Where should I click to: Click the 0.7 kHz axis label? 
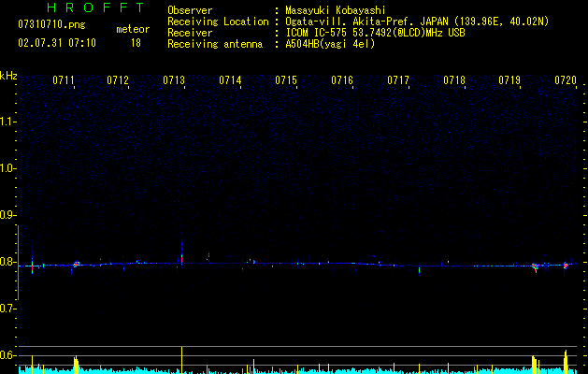coord(8,309)
